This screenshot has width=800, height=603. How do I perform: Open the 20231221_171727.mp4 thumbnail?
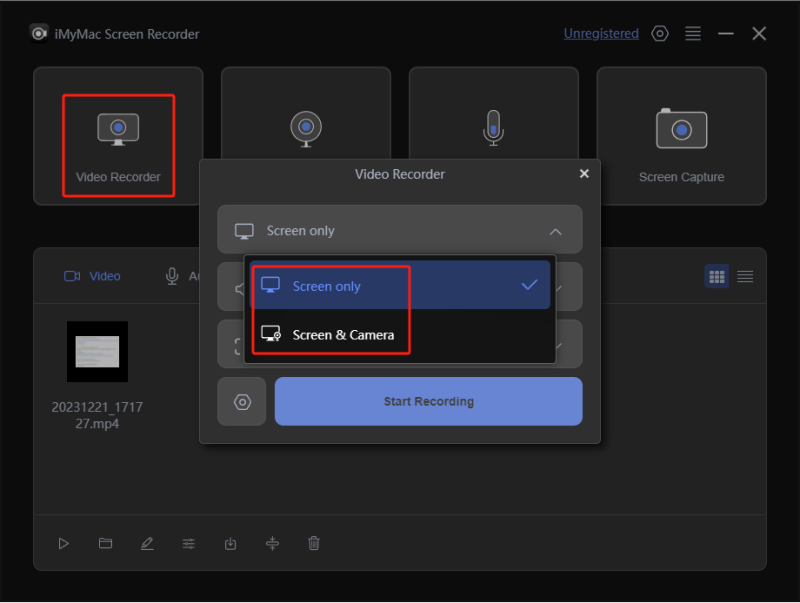[97, 351]
